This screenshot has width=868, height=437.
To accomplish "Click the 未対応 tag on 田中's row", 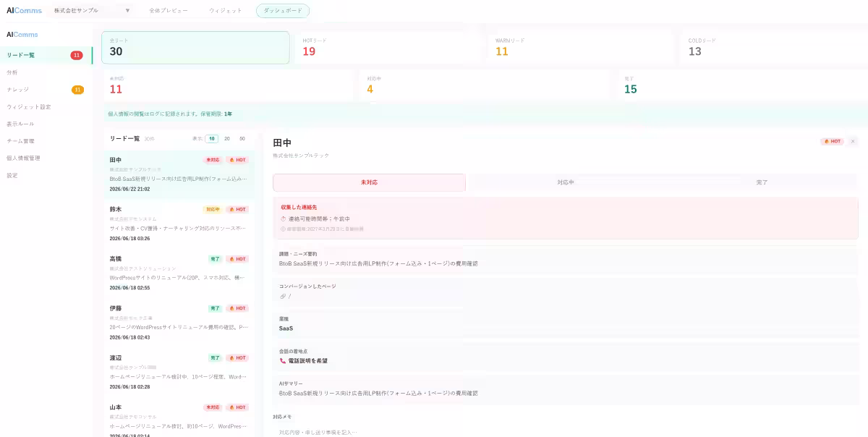I will pos(213,160).
